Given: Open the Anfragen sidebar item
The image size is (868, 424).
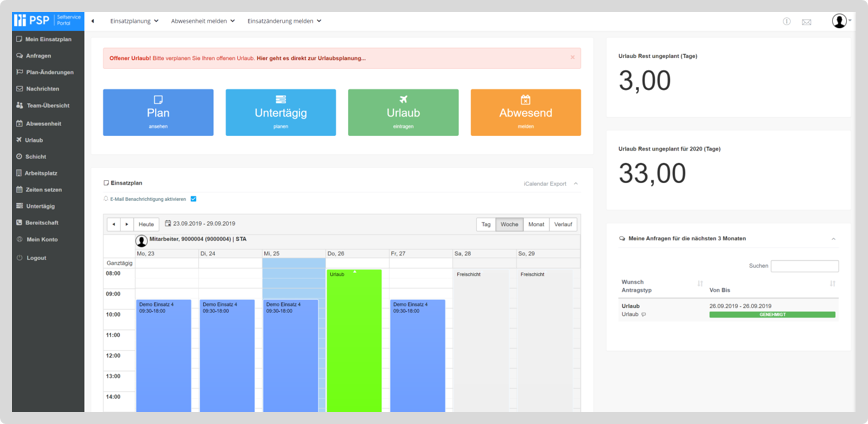Looking at the screenshot, I should tap(38, 55).
